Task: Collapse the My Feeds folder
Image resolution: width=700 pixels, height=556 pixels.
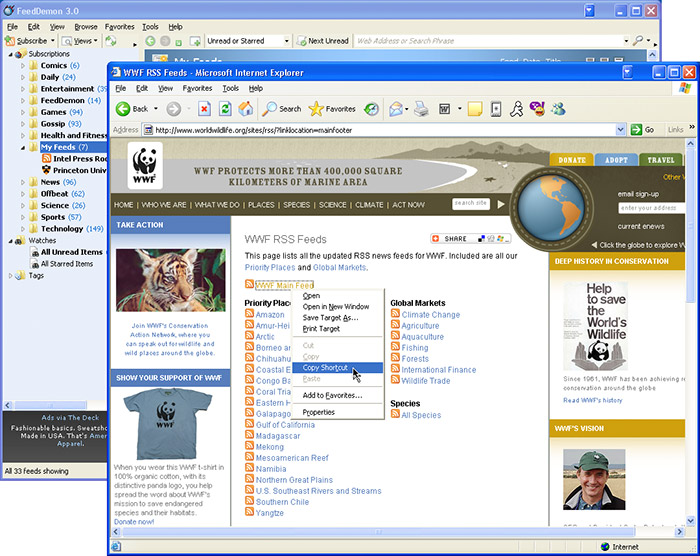Action: coord(23,147)
